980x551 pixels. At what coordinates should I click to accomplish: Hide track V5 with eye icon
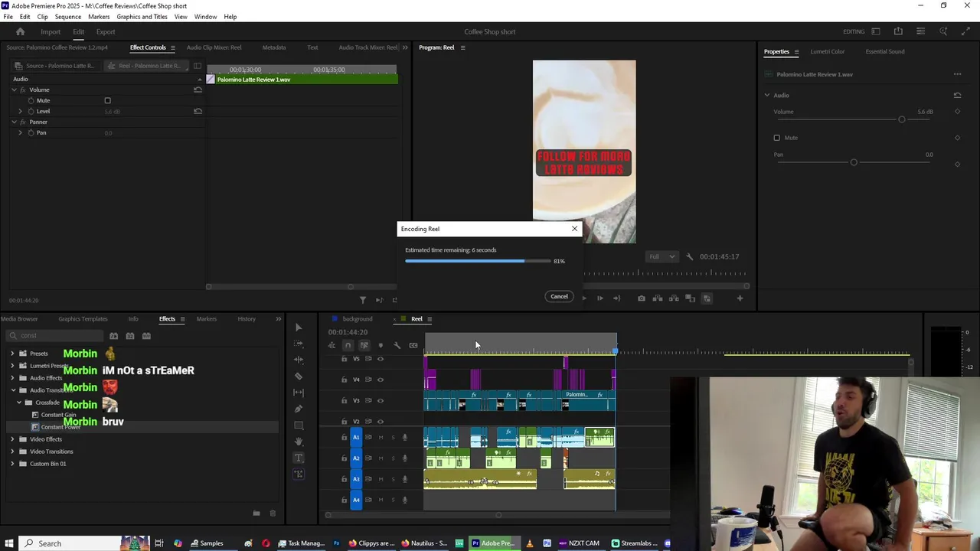click(x=381, y=359)
